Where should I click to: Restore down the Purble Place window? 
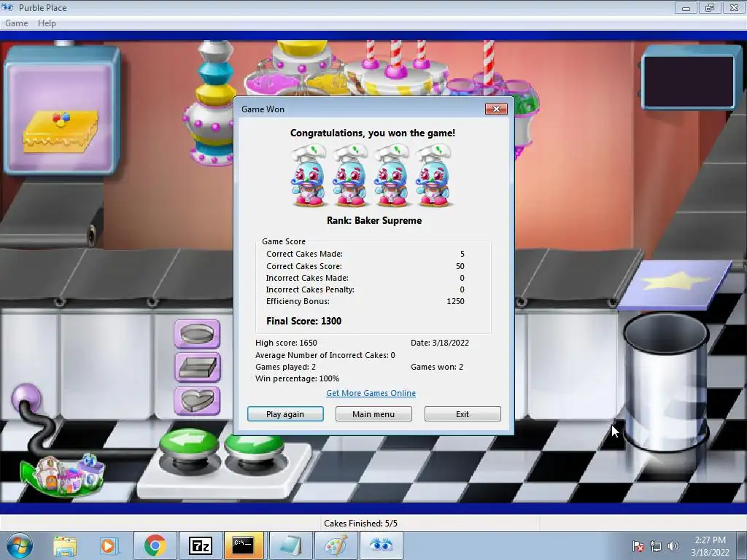click(x=710, y=7)
